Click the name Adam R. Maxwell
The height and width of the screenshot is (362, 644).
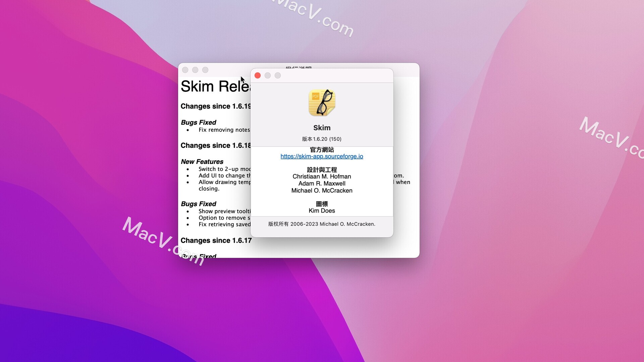322,184
